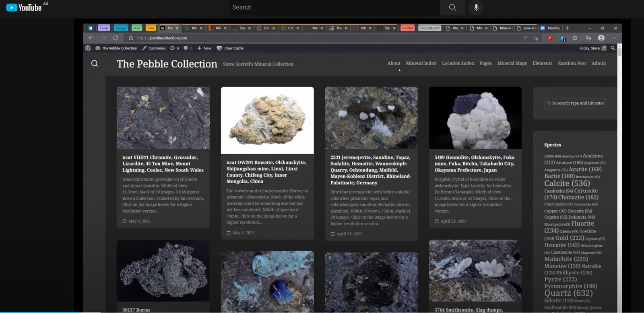Click the YouTube search magnifier button

(452, 7)
